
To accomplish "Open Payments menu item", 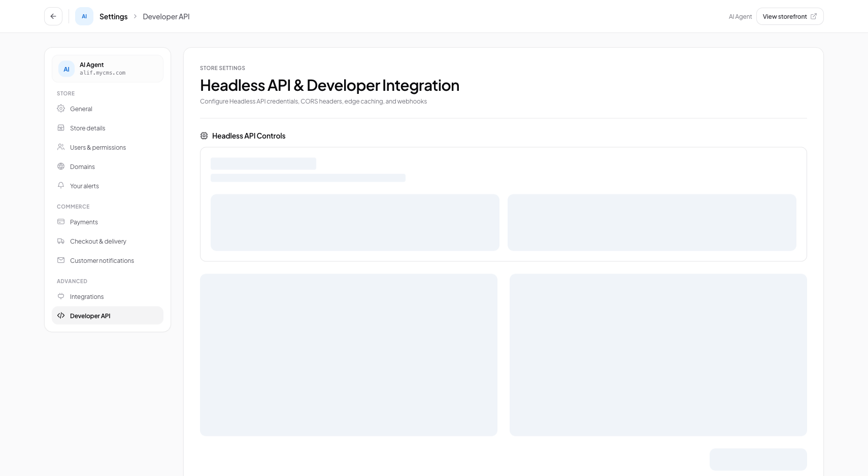I will [108, 222].
